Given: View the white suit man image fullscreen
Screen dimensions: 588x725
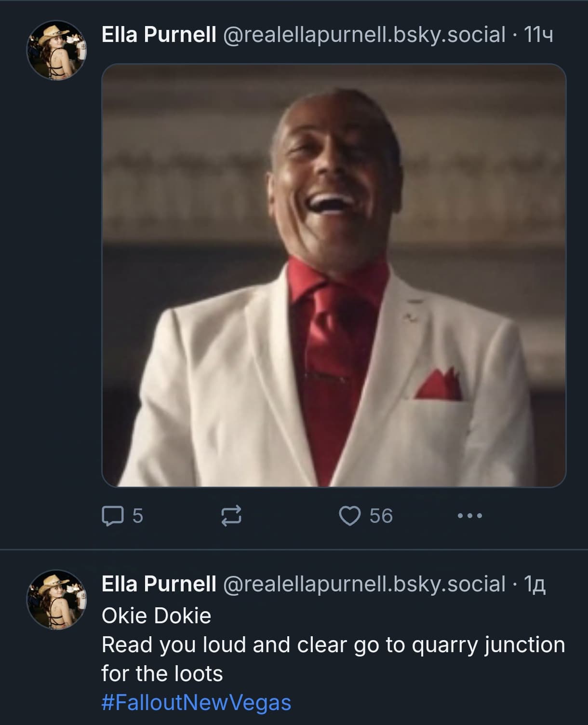Looking at the screenshot, I should [334, 275].
